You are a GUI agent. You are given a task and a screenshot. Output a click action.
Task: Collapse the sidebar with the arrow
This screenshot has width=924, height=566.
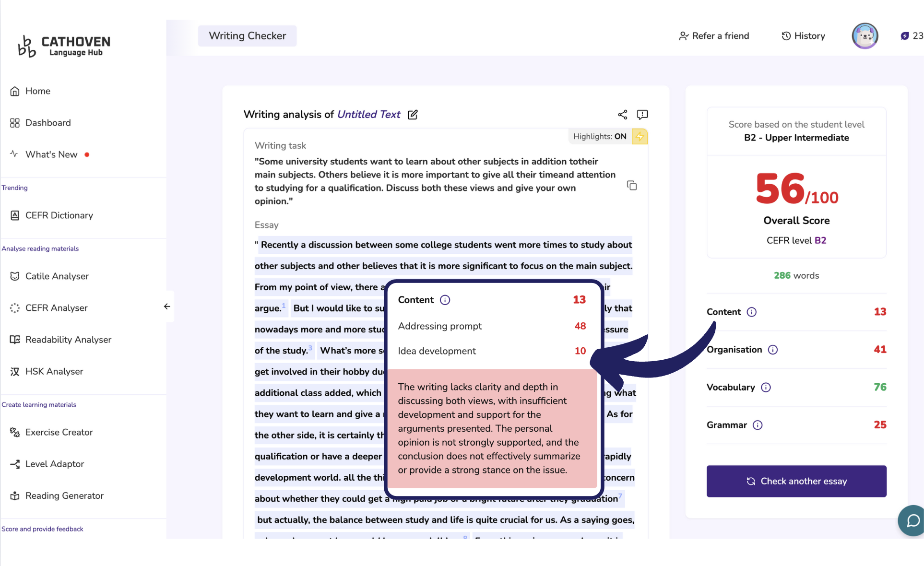167,307
